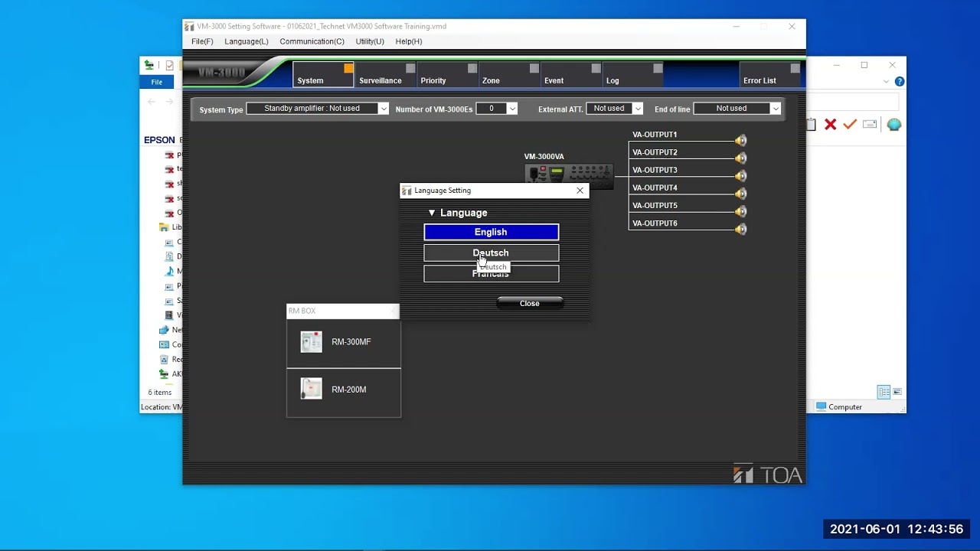Click the Network icon in Explorer navigation pane
The height and width of the screenshot is (551, 980).
164,330
